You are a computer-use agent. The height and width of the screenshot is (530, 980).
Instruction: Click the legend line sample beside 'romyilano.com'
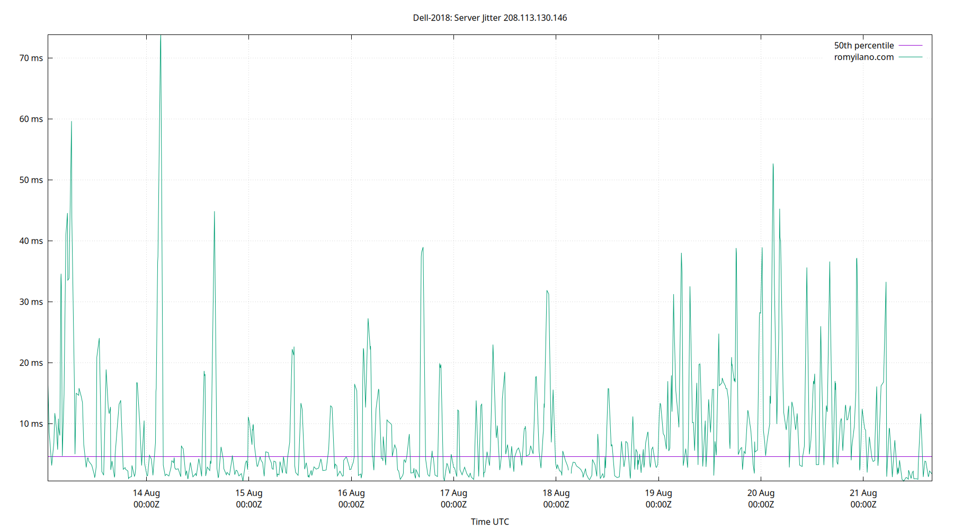tap(910, 57)
